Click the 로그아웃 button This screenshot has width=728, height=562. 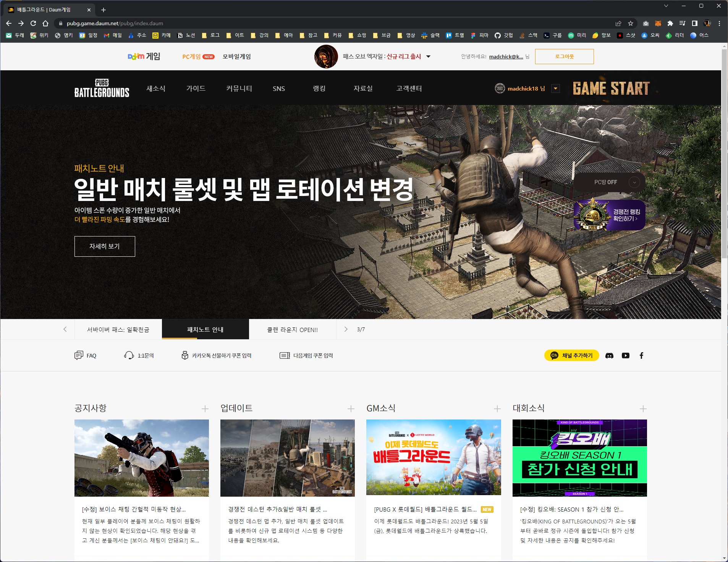(565, 57)
